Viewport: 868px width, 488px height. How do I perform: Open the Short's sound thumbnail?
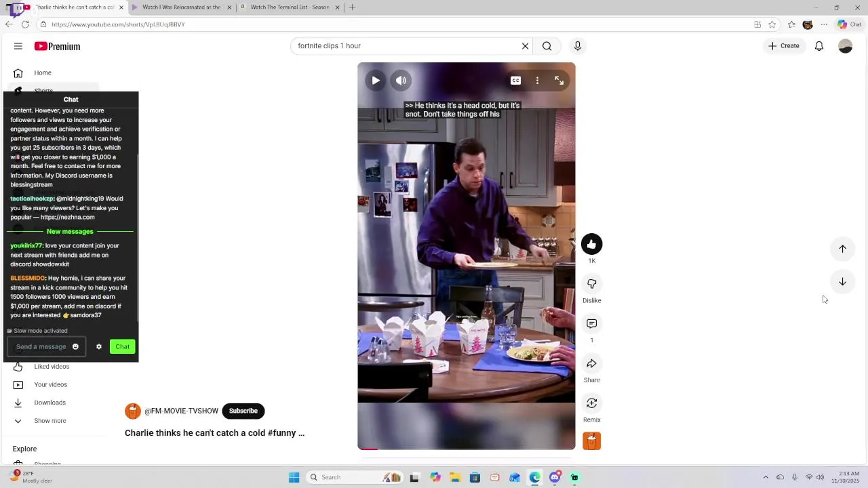pos(592,441)
